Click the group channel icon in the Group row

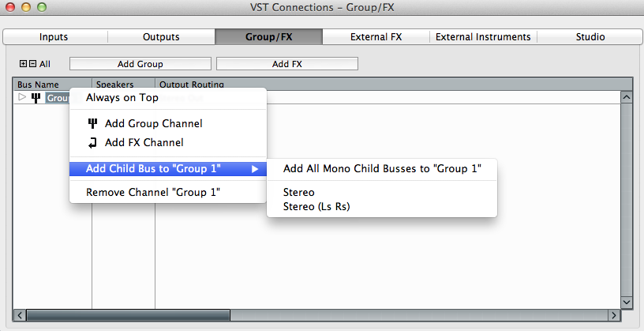point(36,98)
